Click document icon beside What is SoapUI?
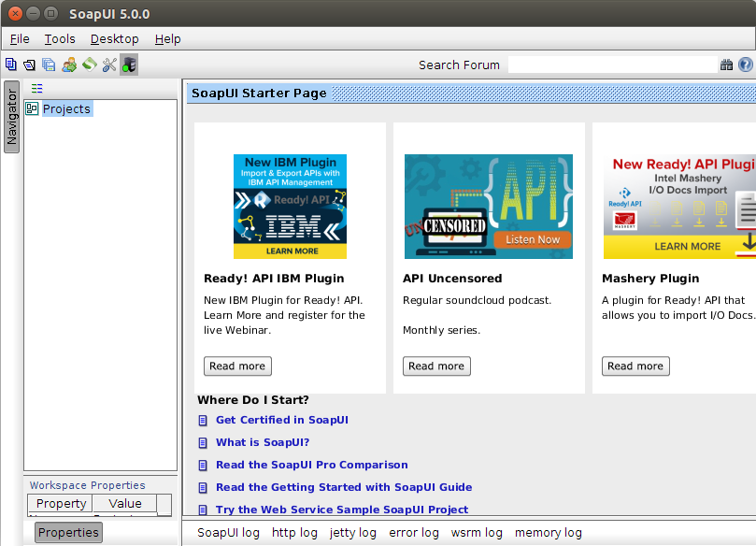Screen dimensions: 756x546 (203, 442)
